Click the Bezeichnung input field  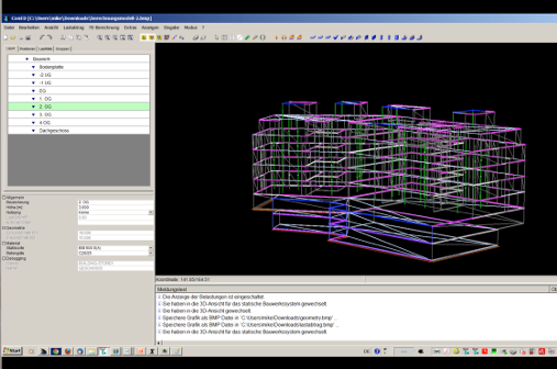tap(115, 202)
